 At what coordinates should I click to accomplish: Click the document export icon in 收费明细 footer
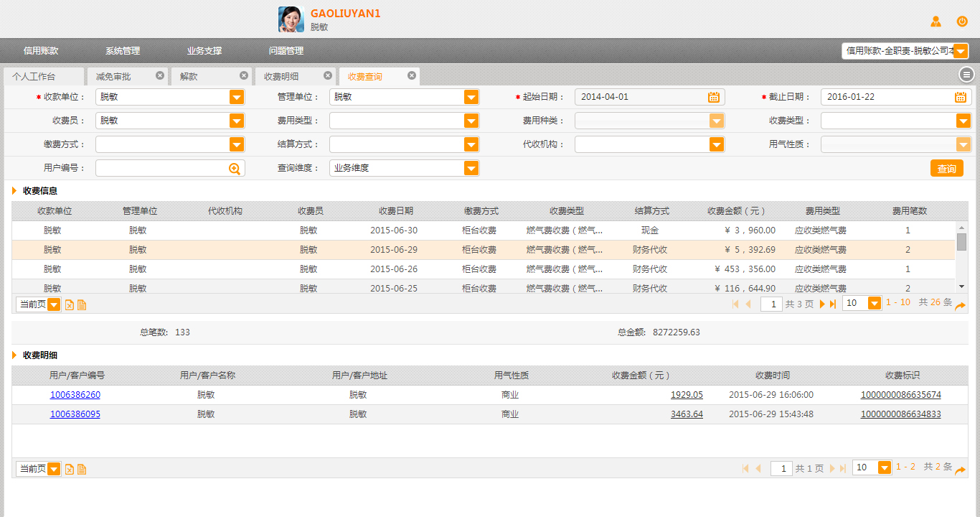(x=82, y=469)
